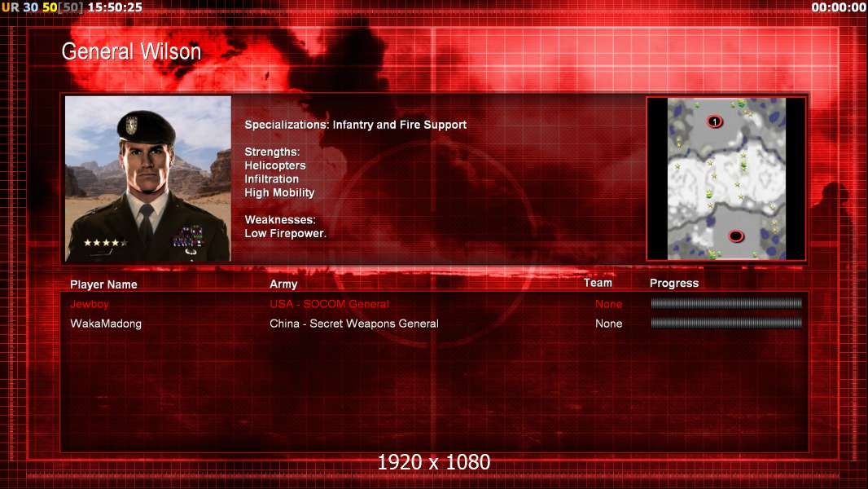Image resolution: width=868 pixels, height=489 pixels.
Task: Click the map preview thumbnail
Action: [726, 178]
